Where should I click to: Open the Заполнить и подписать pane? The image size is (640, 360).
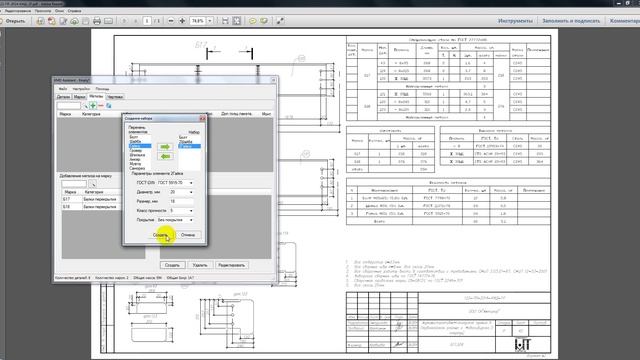tap(571, 21)
